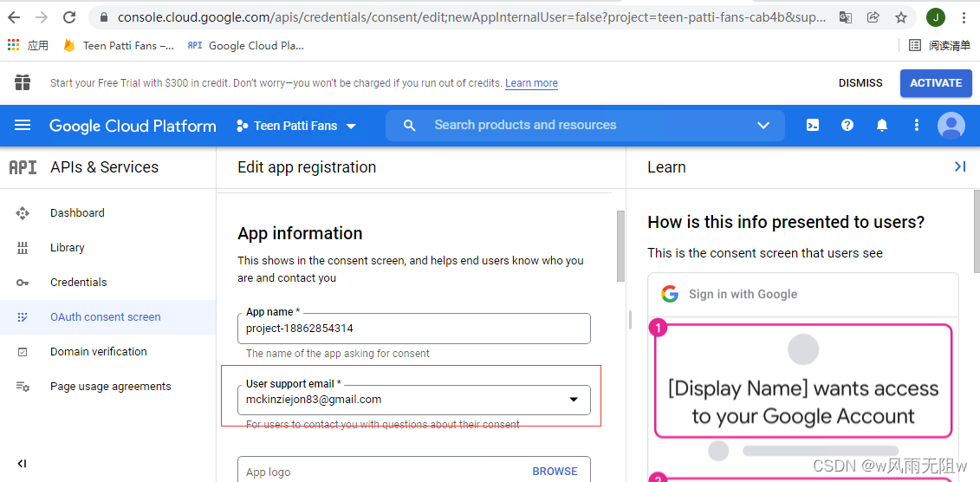Open the Teen Patti Fans project selector
Screen dimensions: 980x482
coord(296,126)
